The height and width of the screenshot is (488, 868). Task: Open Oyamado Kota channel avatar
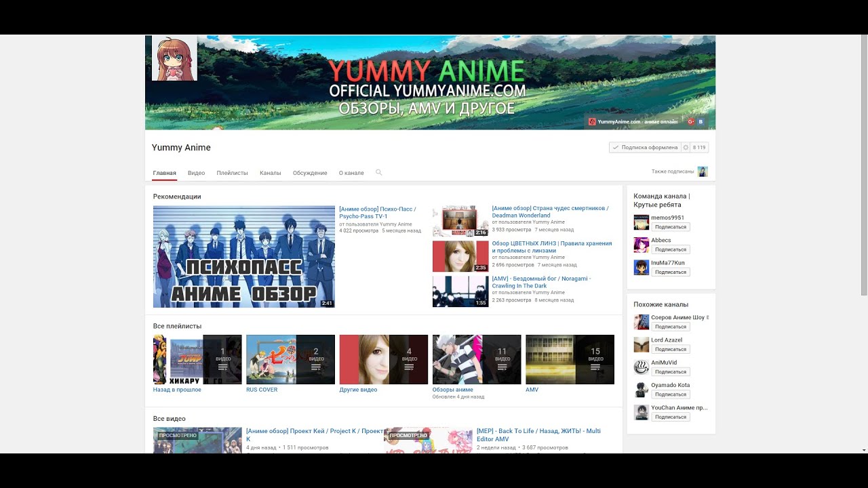coord(641,390)
